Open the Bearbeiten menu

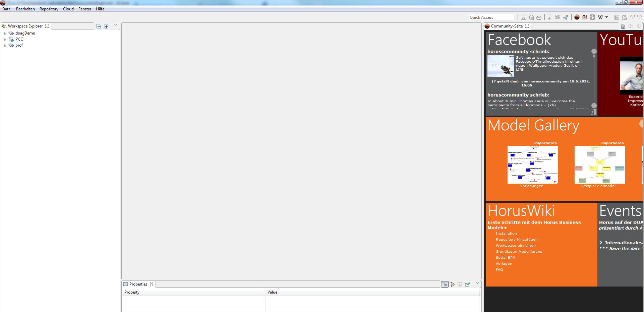25,9
